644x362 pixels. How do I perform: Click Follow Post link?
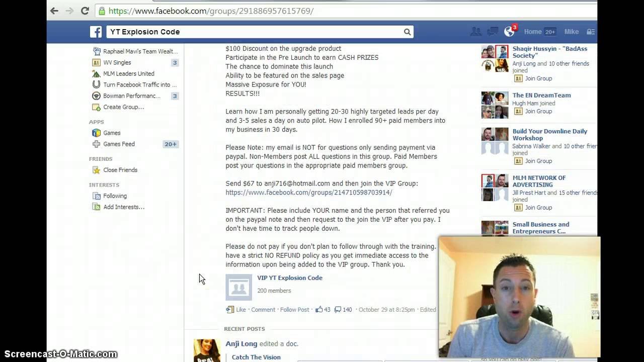(295, 310)
